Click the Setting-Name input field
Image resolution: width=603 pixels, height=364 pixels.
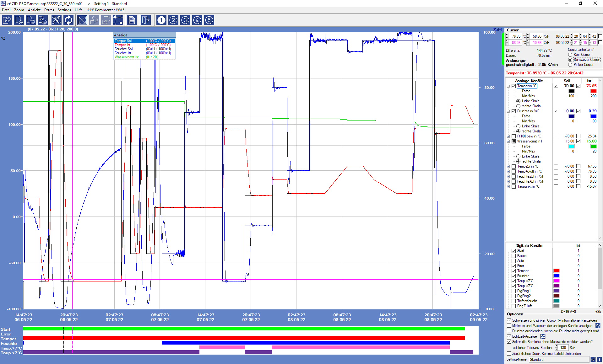(559, 360)
